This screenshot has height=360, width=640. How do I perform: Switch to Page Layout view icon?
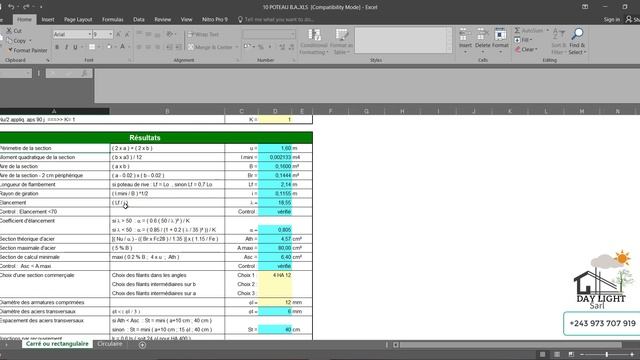[557, 354]
